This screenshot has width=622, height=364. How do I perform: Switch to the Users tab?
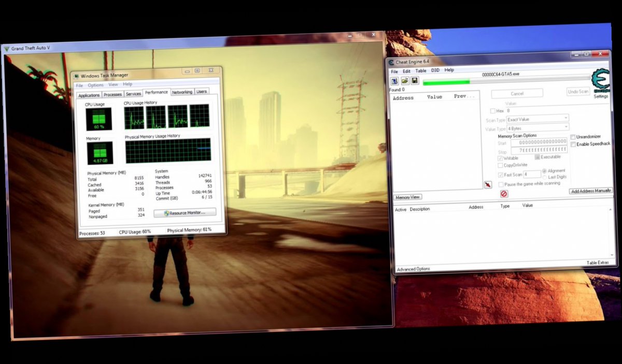[x=202, y=92]
